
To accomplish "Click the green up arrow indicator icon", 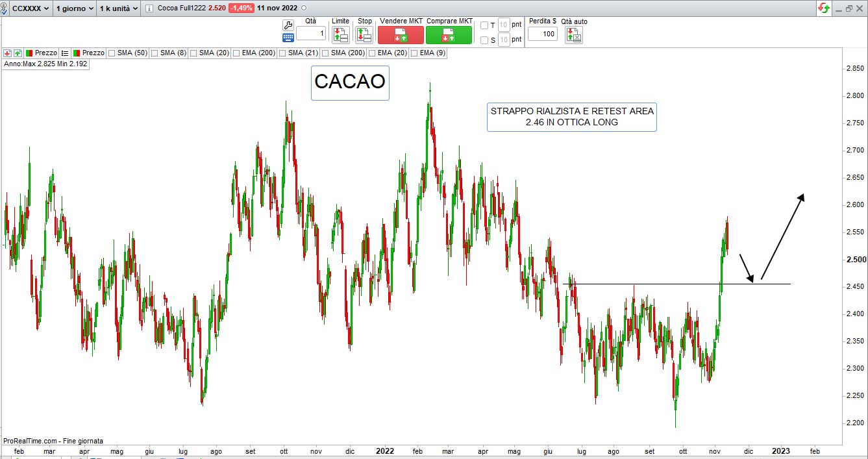I will (18, 53).
